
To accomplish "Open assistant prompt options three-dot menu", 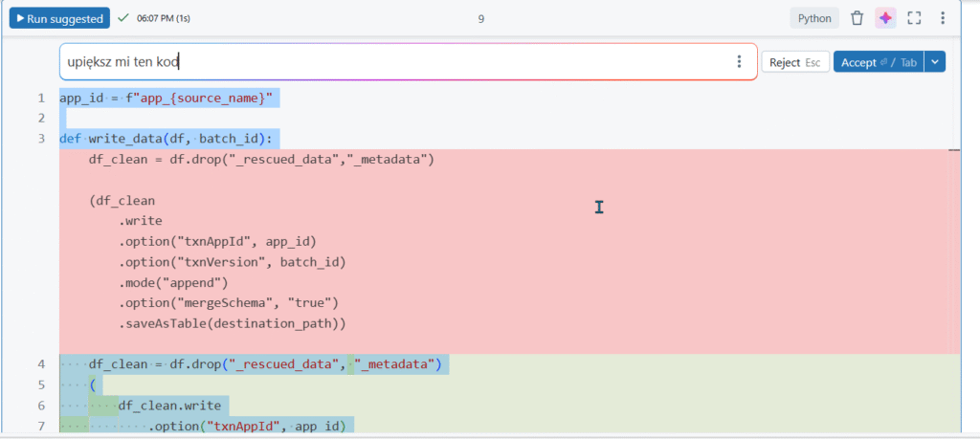I will 739,62.
